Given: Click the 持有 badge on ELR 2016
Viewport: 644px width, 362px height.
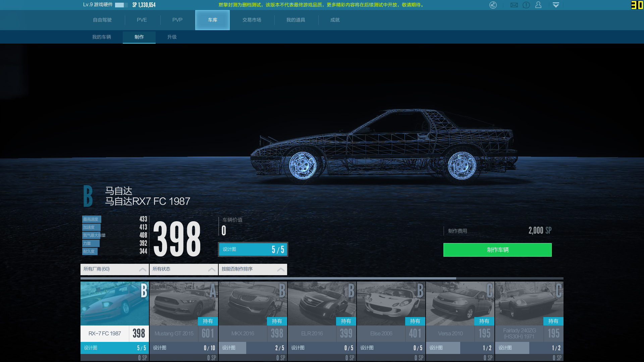Looking at the screenshot, I should pos(346,321).
